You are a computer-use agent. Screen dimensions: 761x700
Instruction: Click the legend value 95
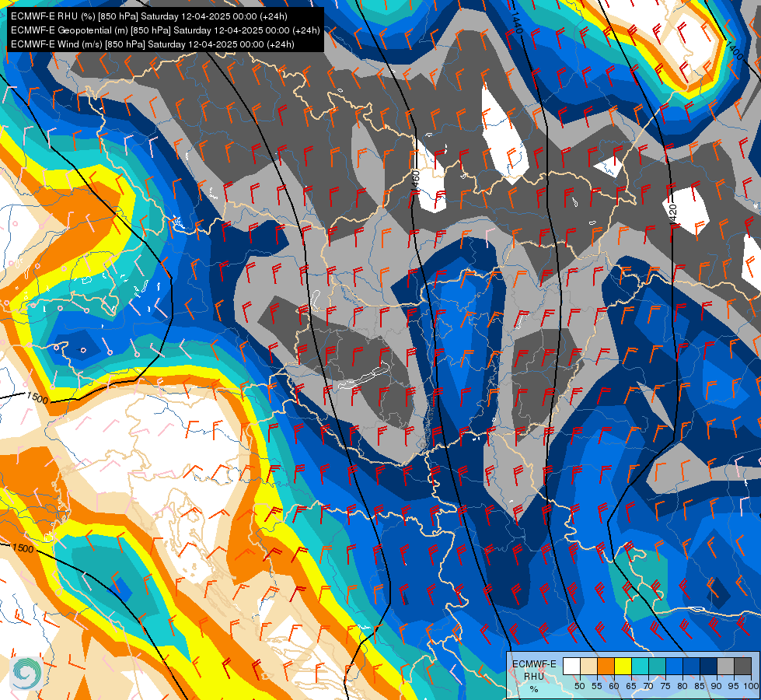tap(733, 686)
